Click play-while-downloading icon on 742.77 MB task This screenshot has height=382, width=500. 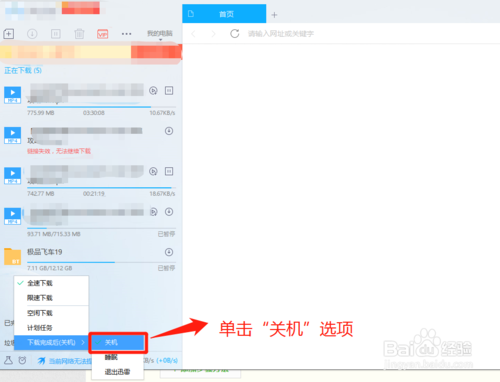[x=153, y=171]
